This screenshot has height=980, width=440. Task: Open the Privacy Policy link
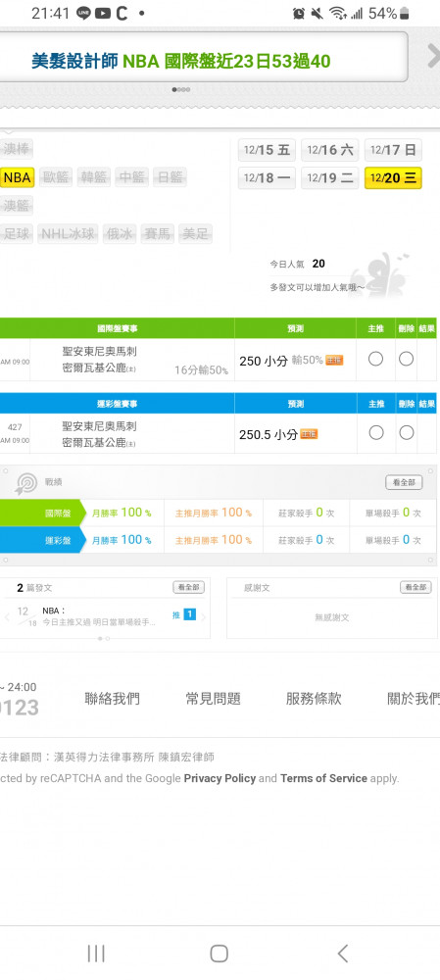pyautogui.click(x=220, y=778)
